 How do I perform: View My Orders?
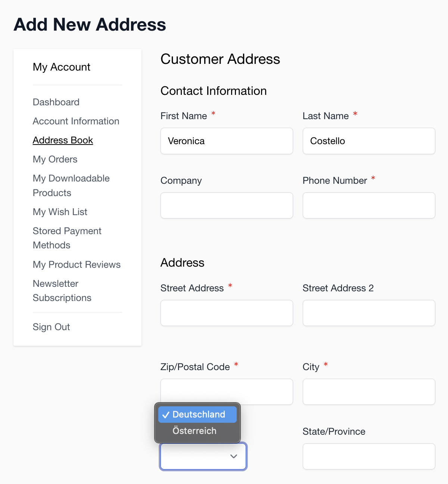[55, 159]
